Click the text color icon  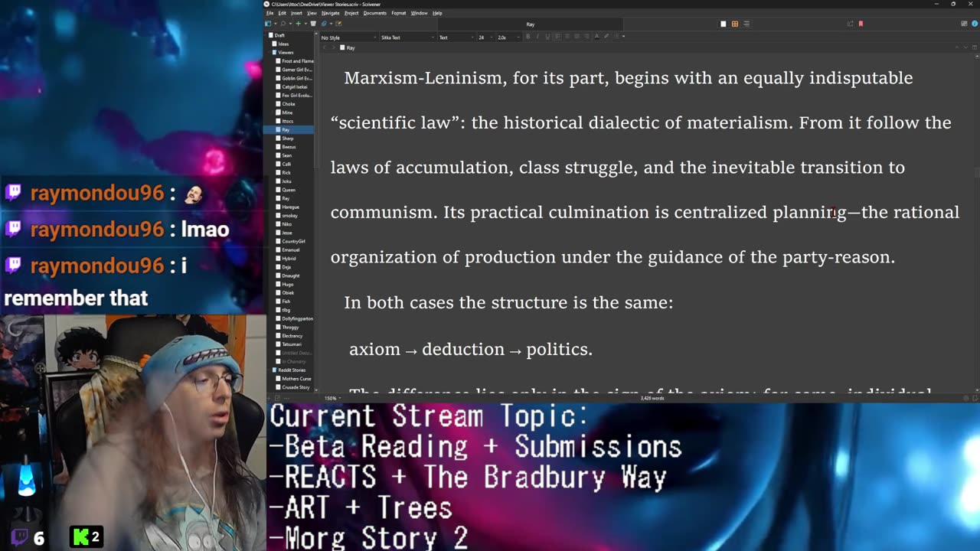click(596, 36)
